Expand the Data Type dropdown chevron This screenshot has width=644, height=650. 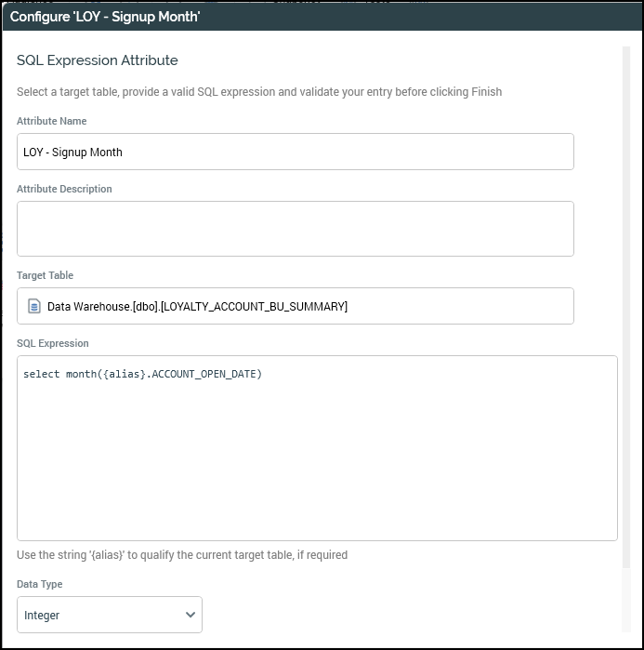(x=191, y=615)
